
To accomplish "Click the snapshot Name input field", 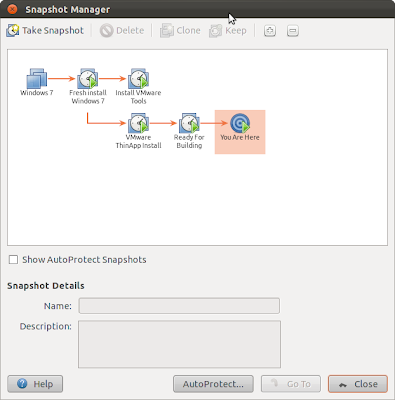I will [179, 306].
